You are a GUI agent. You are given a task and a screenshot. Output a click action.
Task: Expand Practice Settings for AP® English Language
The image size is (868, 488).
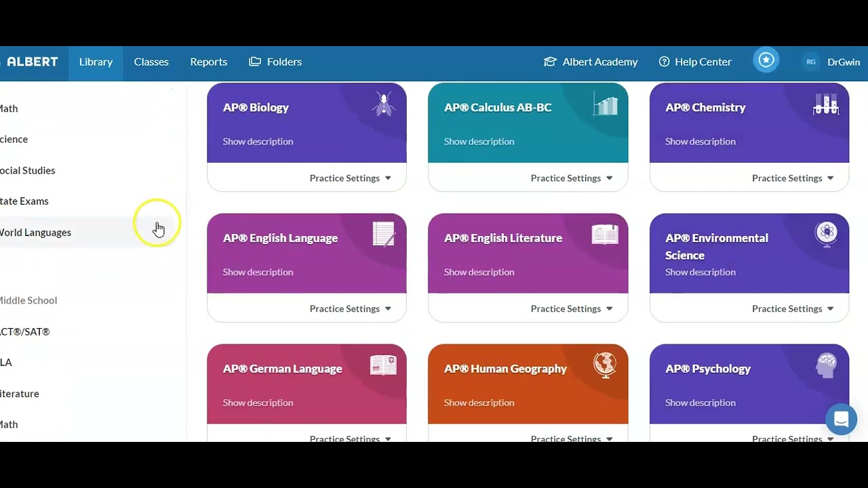tap(351, 308)
